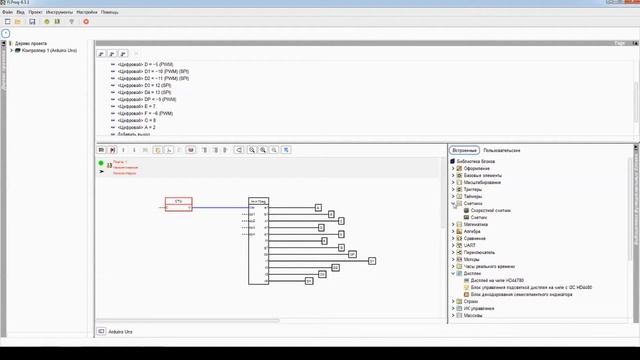Click the third button above the outputs list

pyautogui.click(x=123, y=53)
